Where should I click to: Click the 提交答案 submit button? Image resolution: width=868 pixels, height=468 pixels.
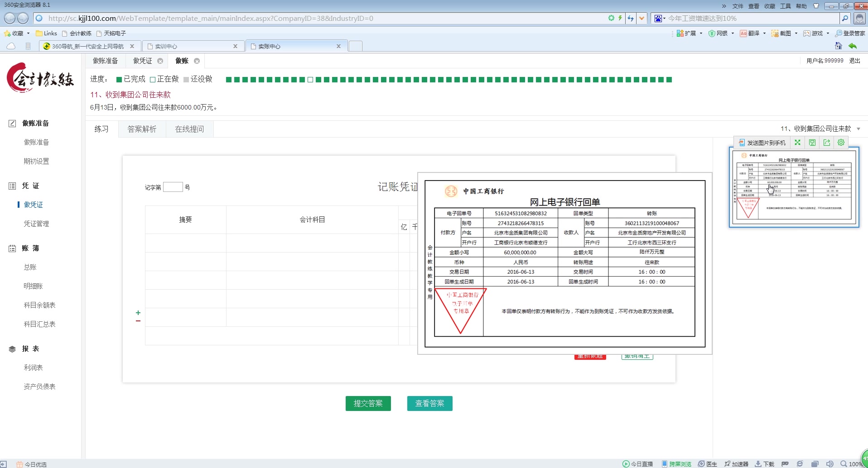tap(368, 403)
